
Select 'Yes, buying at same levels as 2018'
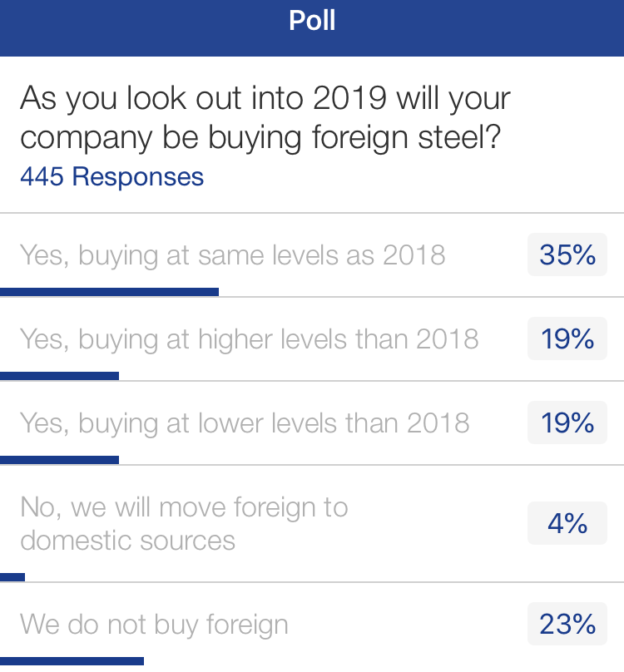[x=232, y=254]
